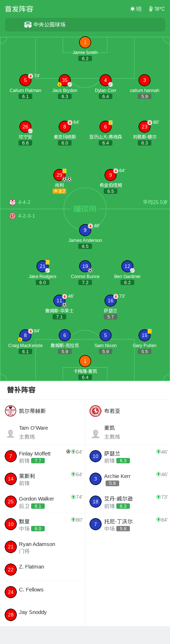This screenshot has height=644, width=170.
Task: Click the 凯尔蒂赫斯 team crest icon
Action: tap(11, 411)
